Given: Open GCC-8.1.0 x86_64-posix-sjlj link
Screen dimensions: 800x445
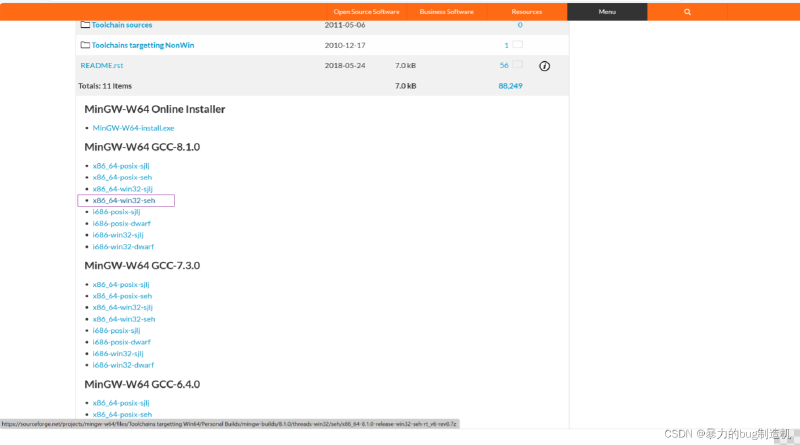Looking at the screenshot, I should [x=121, y=166].
